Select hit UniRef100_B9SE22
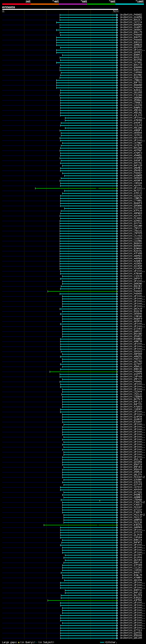This screenshot has width=146, height=644. 131,58
